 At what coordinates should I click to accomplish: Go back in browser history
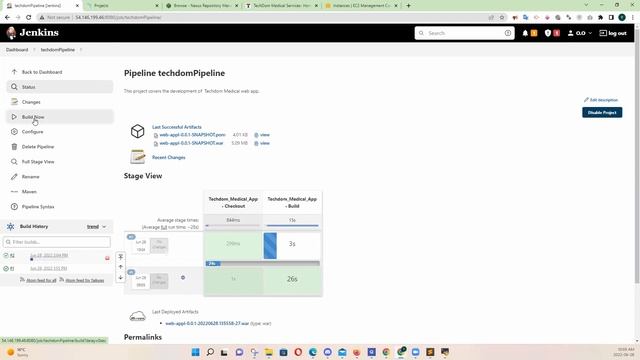coord(7,18)
